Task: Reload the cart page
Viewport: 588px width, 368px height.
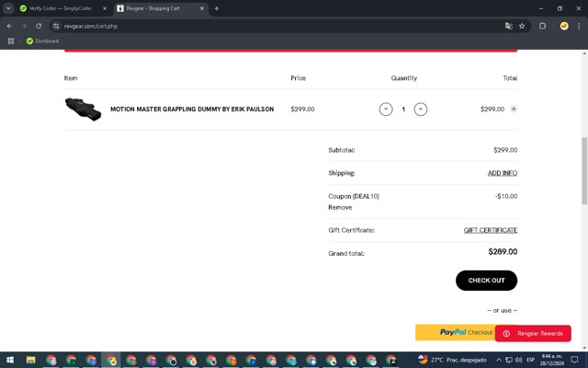Action: point(39,26)
